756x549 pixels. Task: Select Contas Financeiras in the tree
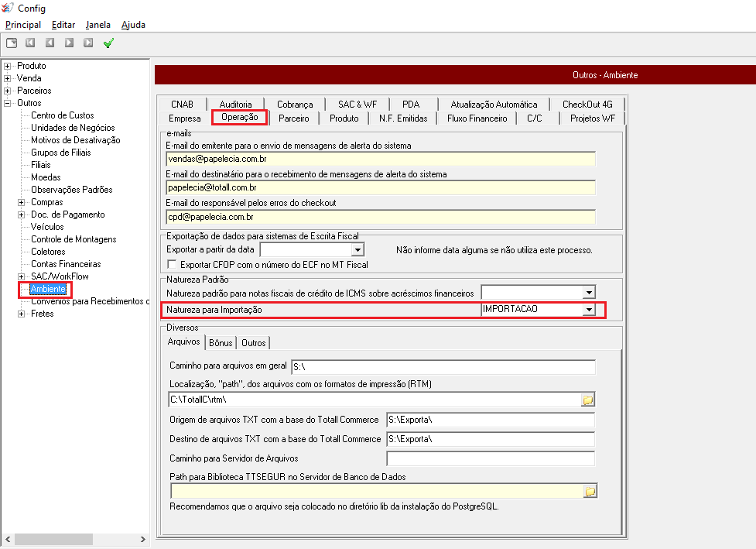point(66,264)
